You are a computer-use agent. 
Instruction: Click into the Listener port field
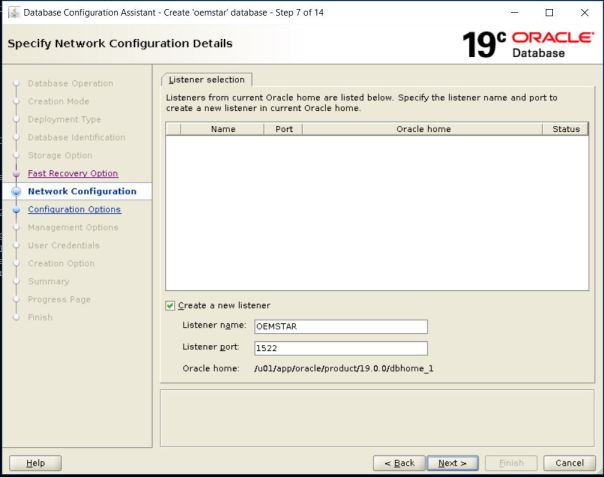pos(341,348)
